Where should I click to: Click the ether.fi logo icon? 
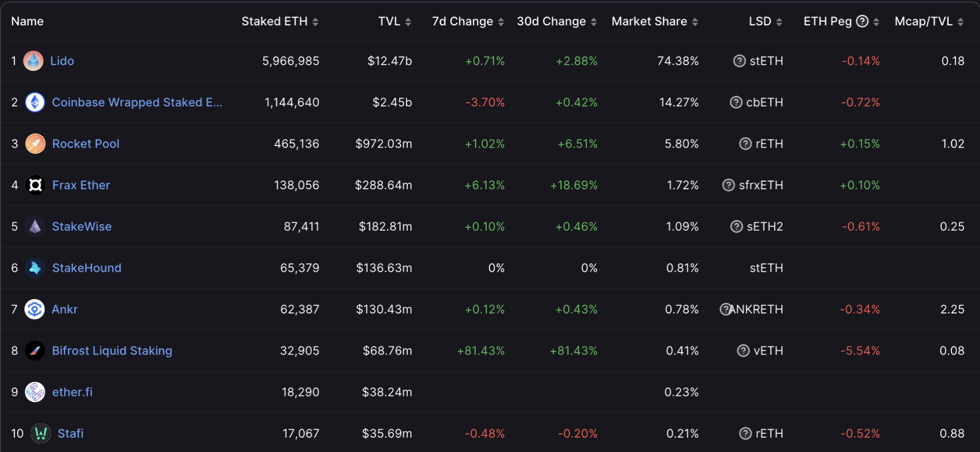coord(35,392)
